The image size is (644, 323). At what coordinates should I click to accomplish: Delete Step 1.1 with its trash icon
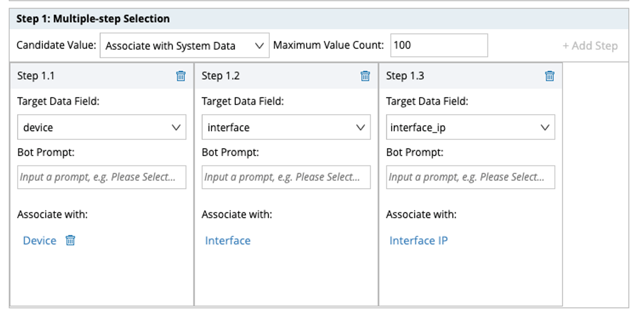pos(181,76)
